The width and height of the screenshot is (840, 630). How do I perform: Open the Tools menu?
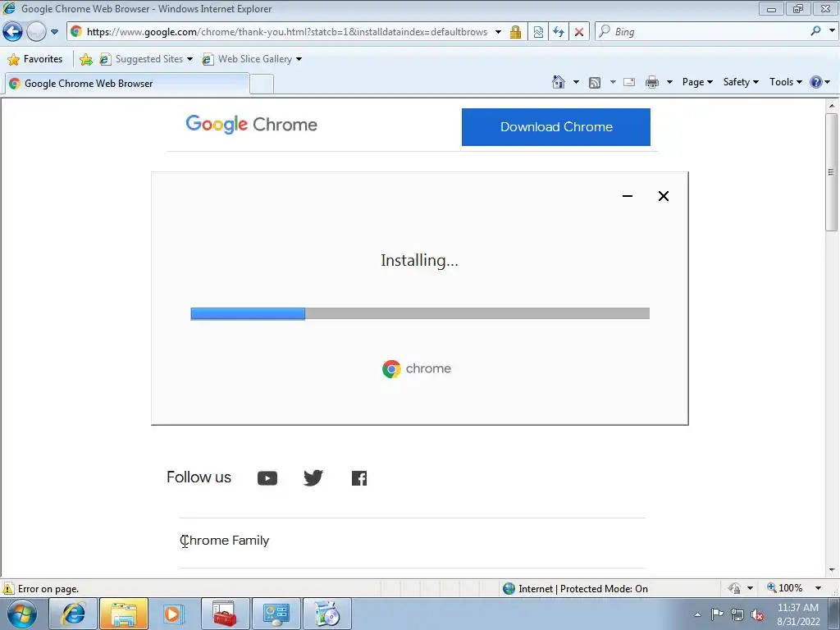pos(785,82)
